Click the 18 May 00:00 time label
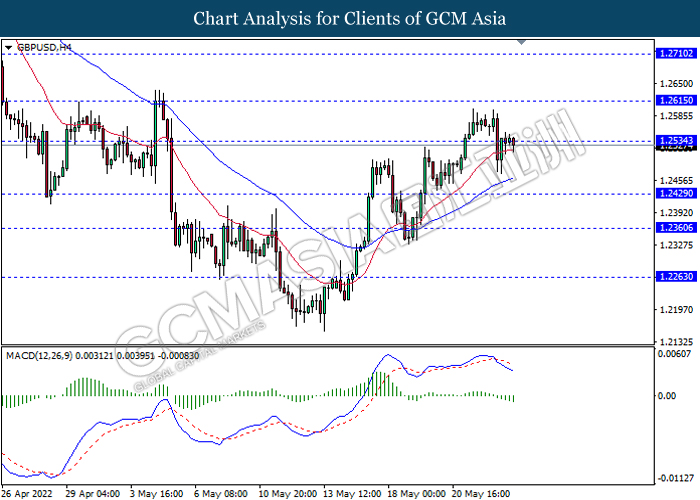Image resolution: width=700 pixels, height=500 pixels. 417,494
